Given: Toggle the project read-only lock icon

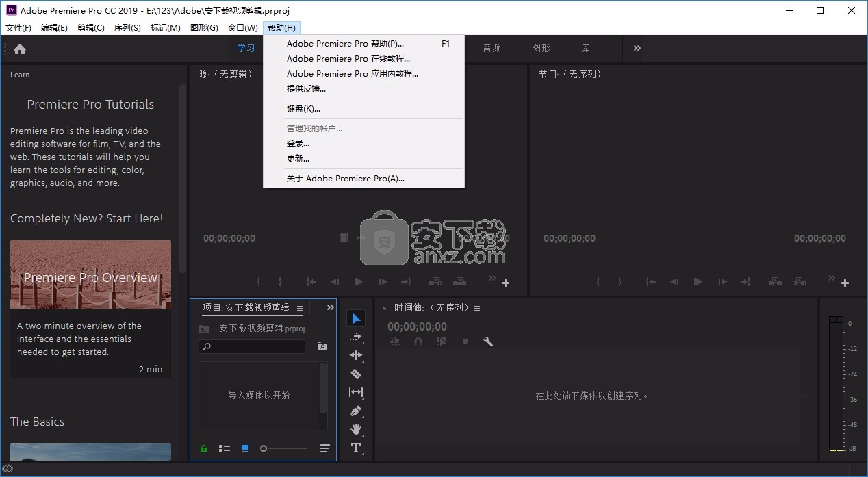Looking at the screenshot, I should click(x=203, y=448).
